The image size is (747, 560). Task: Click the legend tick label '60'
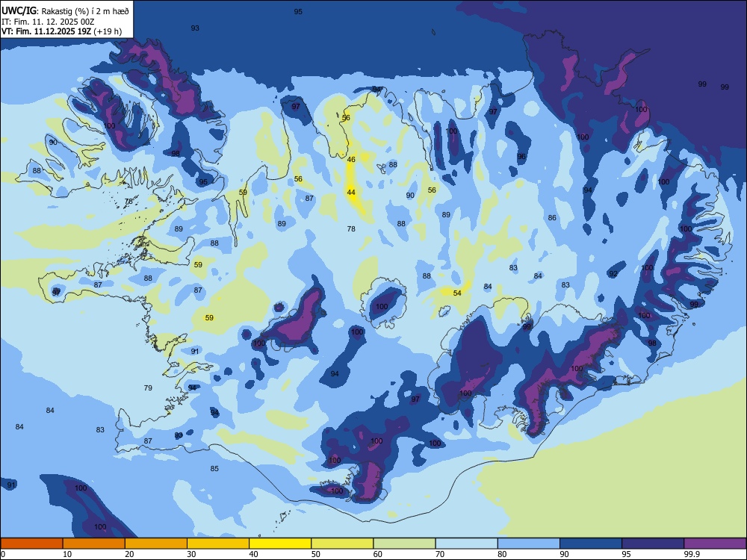(378, 554)
